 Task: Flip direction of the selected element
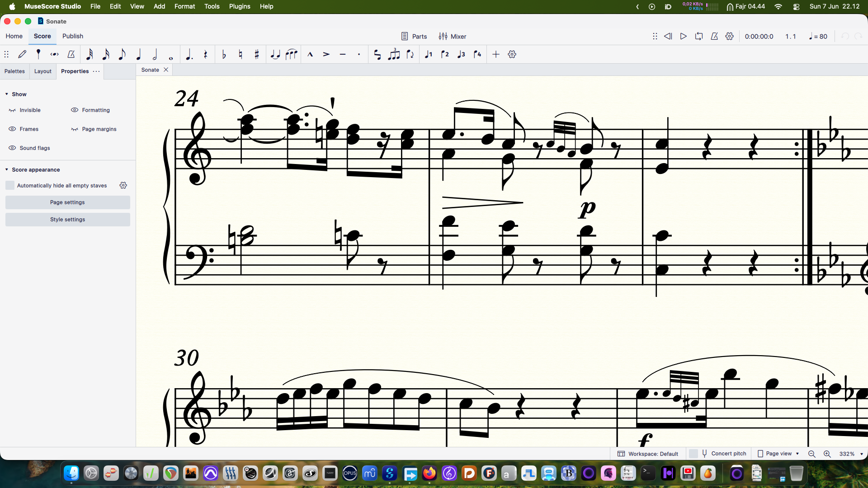(410, 54)
